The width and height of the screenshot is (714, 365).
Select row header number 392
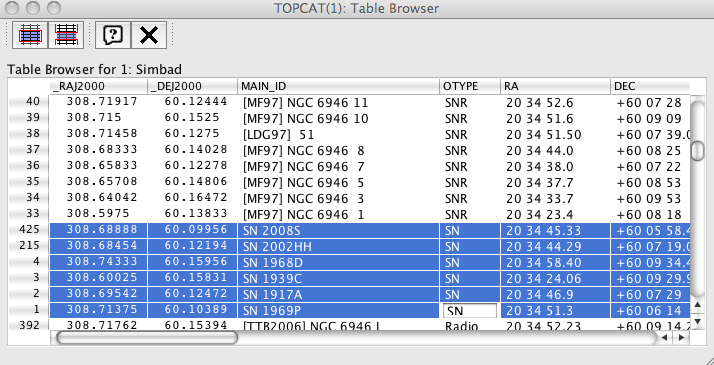tap(28, 325)
